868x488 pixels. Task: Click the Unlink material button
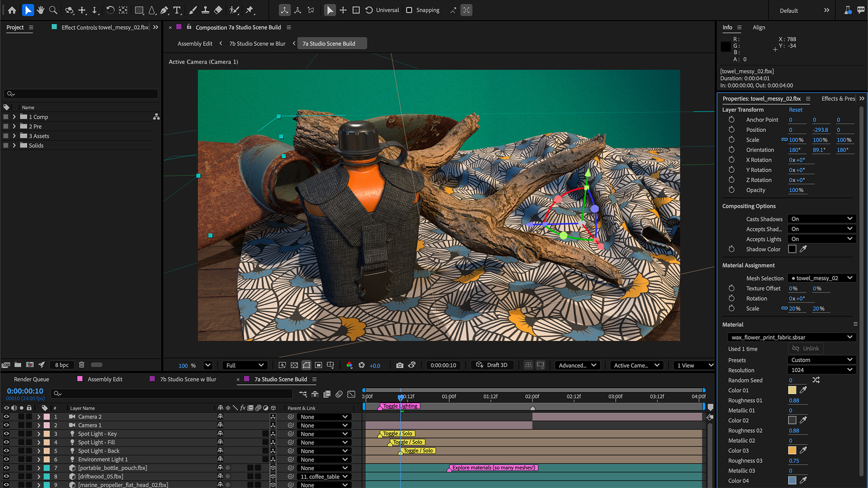tap(805, 348)
